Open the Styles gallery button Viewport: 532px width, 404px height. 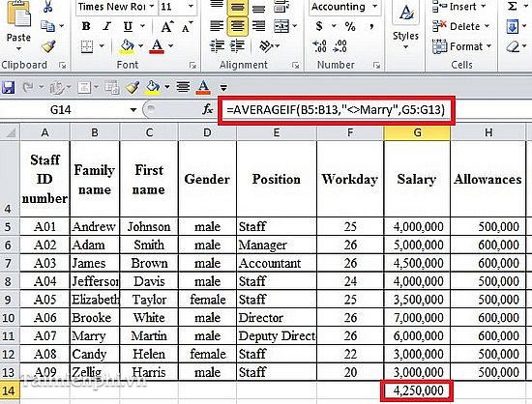405,26
